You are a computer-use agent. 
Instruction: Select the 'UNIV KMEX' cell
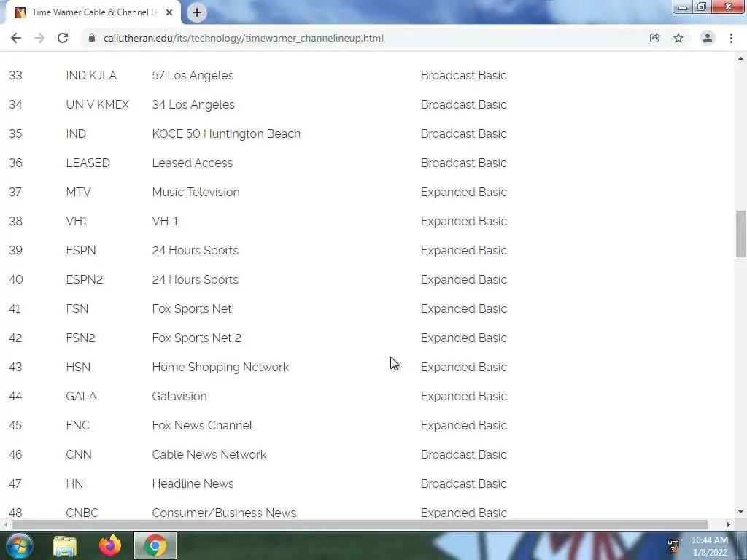coord(98,105)
